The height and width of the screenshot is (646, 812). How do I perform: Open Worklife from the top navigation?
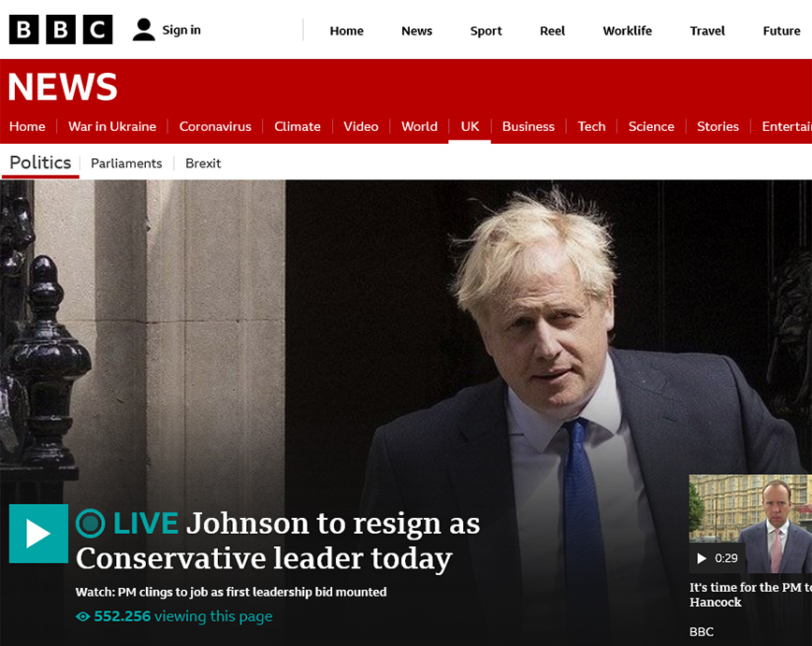tap(627, 31)
